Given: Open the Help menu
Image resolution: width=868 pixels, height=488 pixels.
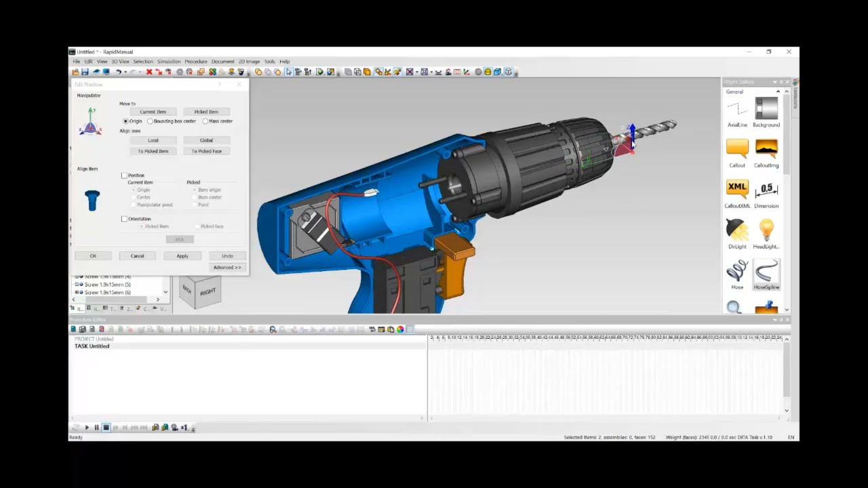Looking at the screenshot, I should 285,62.
